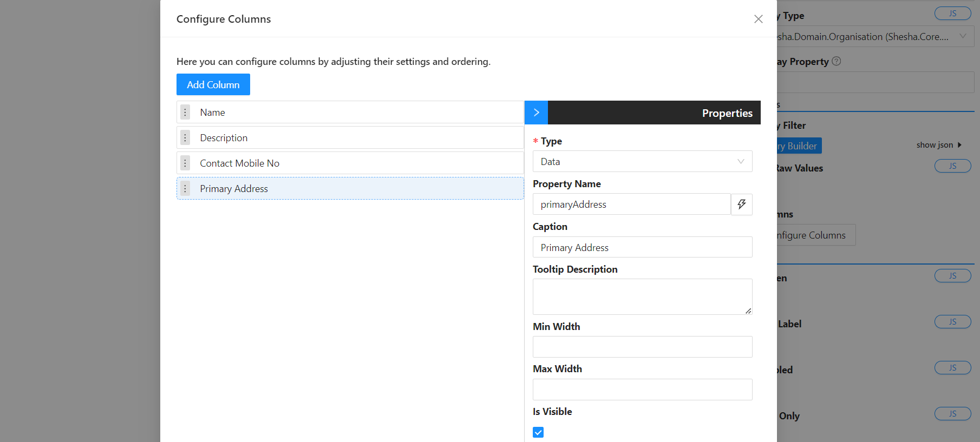Click the help icon next to Property label

point(837,61)
